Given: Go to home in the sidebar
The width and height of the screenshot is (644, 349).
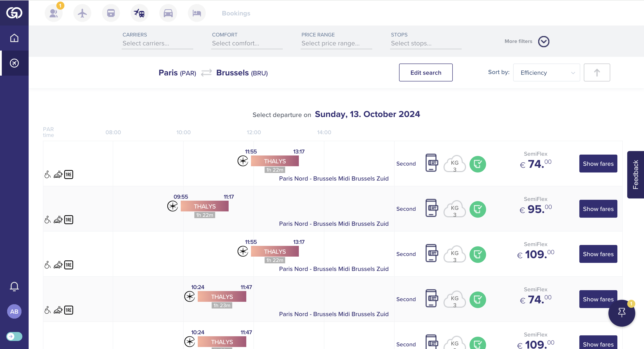Looking at the screenshot, I should pyautogui.click(x=14, y=38).
